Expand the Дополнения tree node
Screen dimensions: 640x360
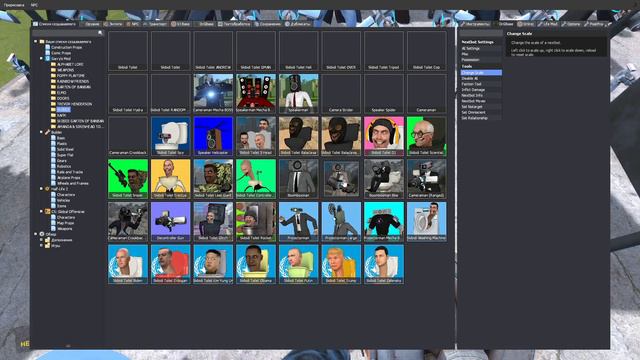(41, 240)
